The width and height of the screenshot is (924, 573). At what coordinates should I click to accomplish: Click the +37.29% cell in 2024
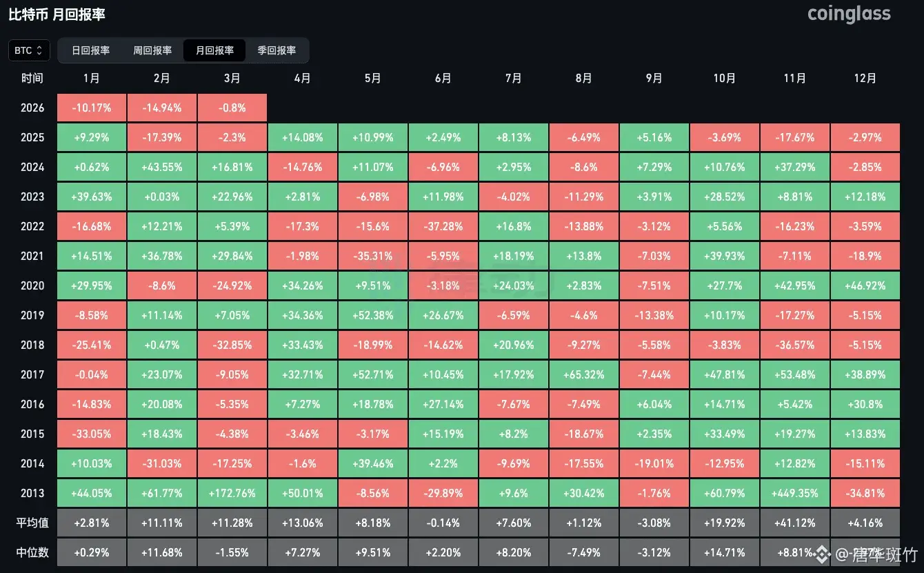795,167
